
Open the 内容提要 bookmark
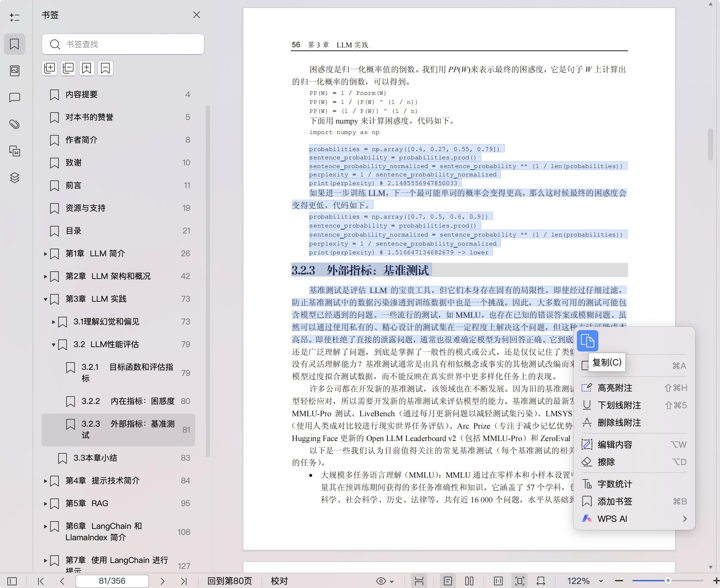118,95
